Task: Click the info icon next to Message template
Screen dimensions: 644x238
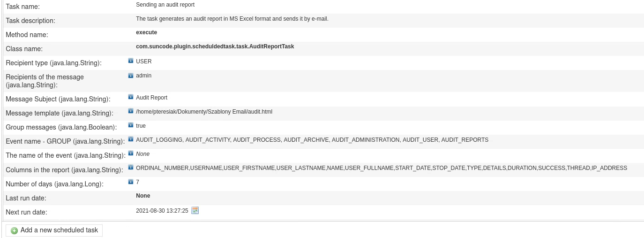Action: tap(131, 111)
